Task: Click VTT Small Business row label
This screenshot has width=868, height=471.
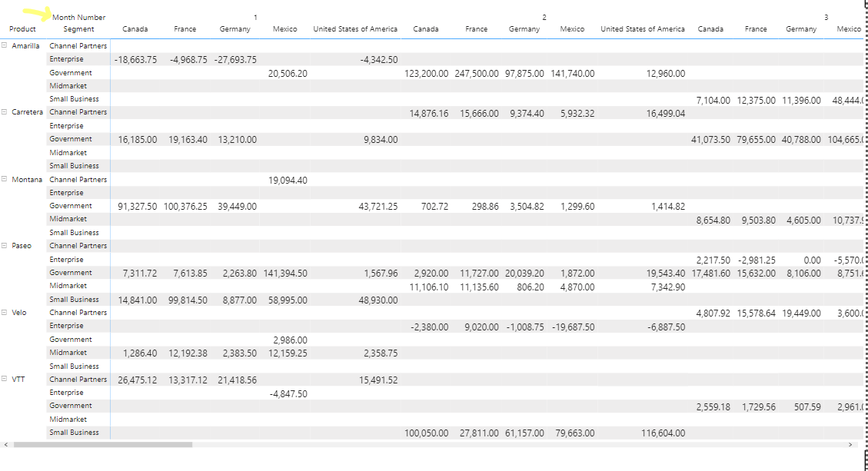Action: coord(74,433)
